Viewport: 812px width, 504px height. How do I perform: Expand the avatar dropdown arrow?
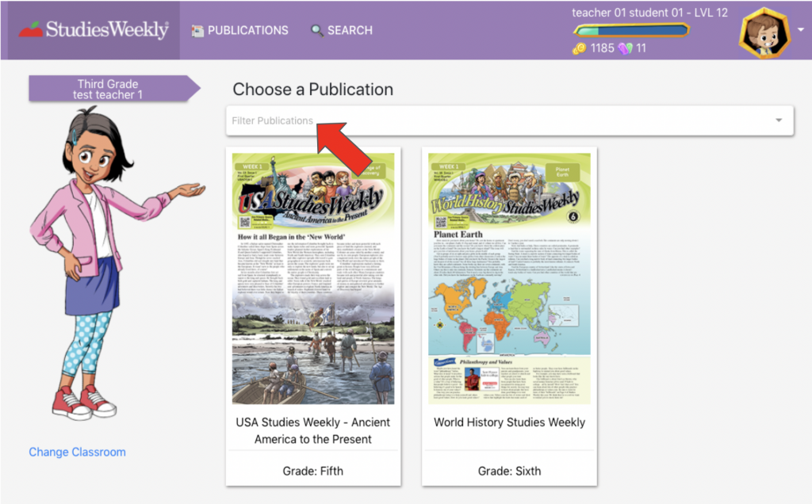(801, 29)
